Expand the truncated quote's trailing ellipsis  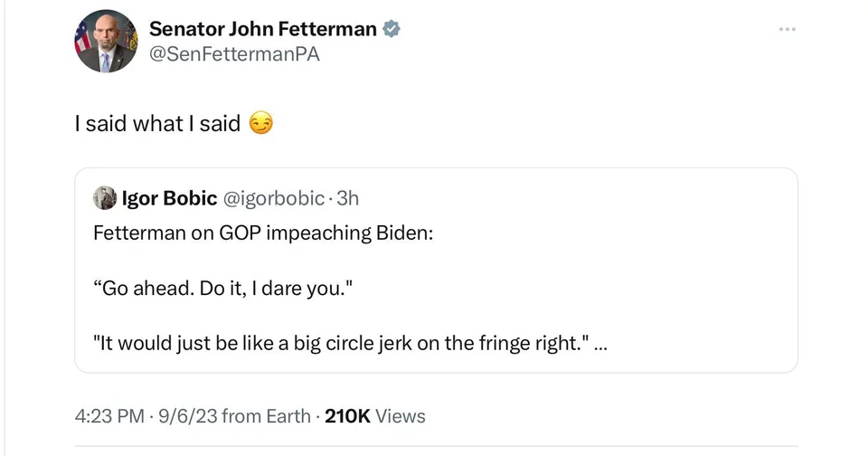pos(602,344)
